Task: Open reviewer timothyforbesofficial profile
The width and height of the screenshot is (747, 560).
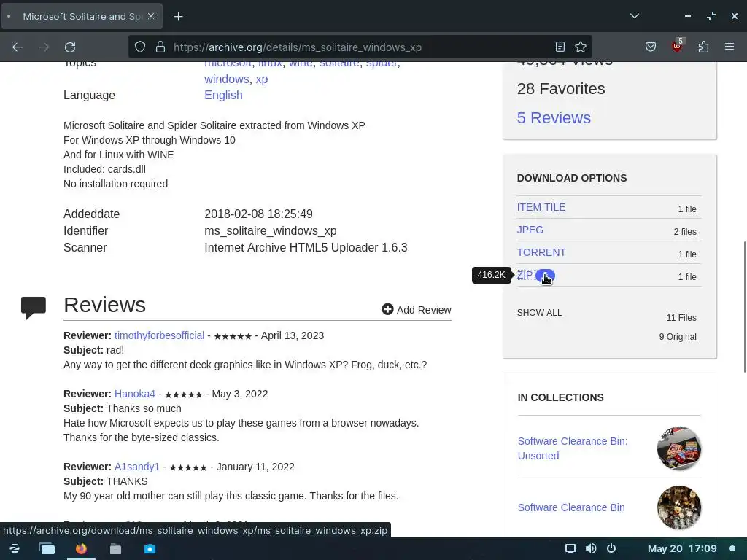Action: [x=159, y=335]
